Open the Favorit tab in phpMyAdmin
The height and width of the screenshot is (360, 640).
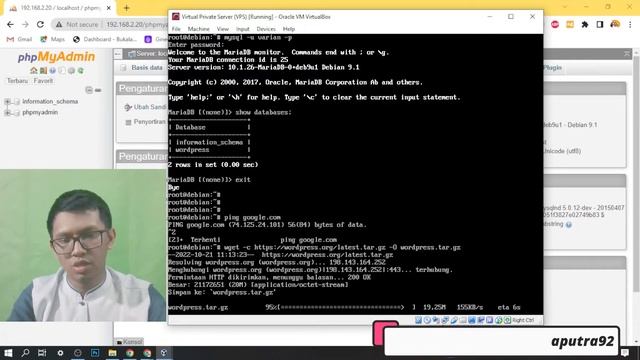click(x=43, y=81)
